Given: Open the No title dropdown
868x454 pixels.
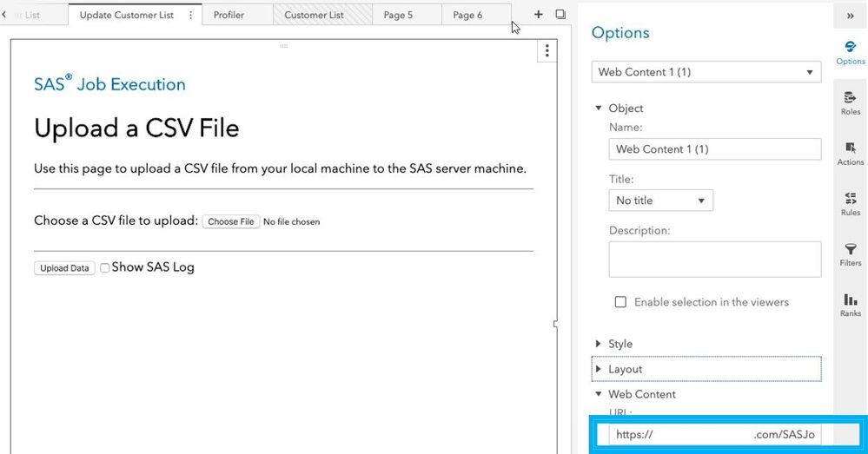Looking at the screenshot, I should tap(660, 201).
